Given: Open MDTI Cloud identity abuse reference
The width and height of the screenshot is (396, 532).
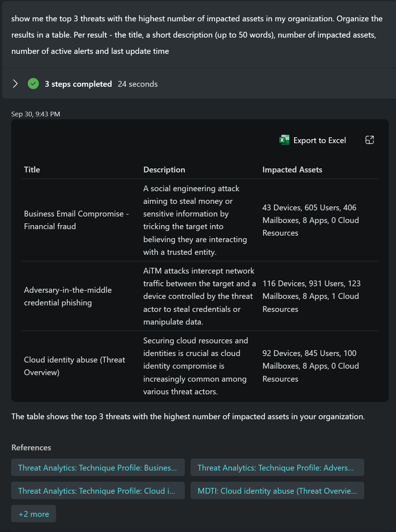Looking at the screenshot, I should (x=277, y=490).
